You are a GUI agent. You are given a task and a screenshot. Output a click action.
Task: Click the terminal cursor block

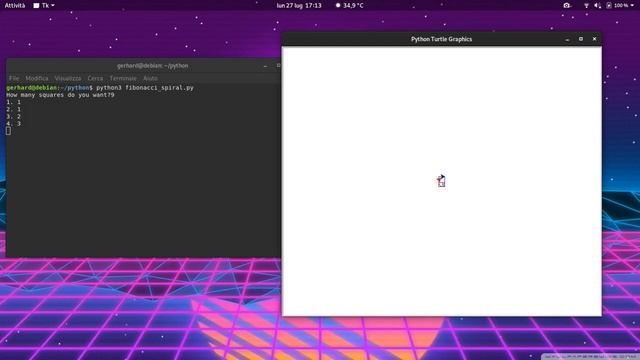point(8,131)
